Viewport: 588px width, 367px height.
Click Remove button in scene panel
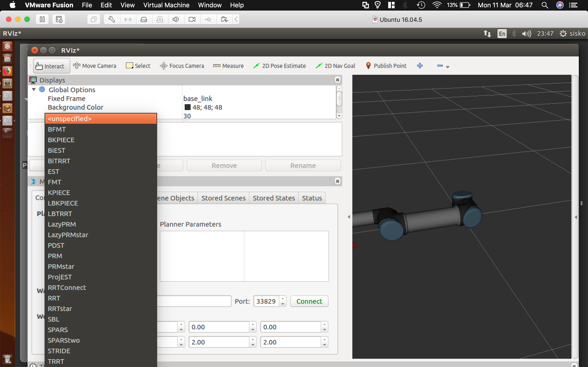click(x=224, y=165)
